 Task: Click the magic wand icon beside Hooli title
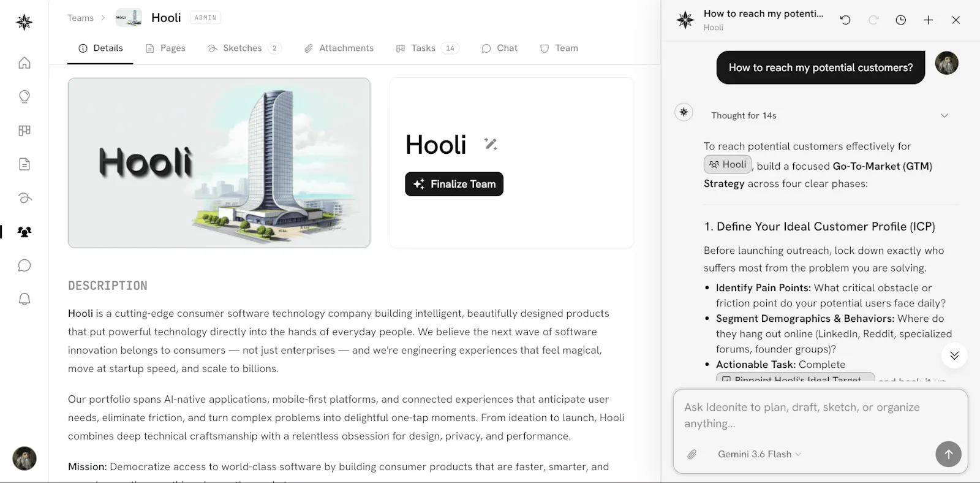(x=491, y=144)
